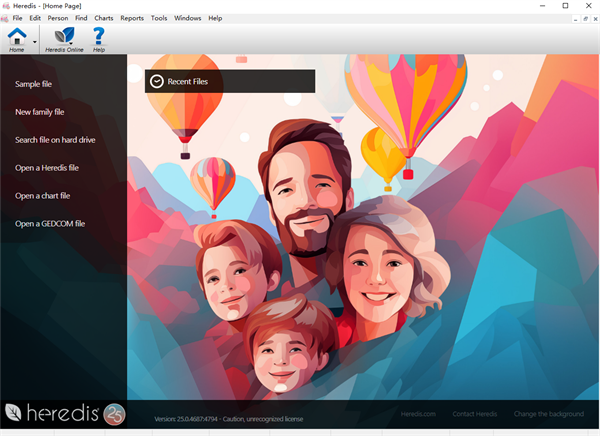
Task: Maximize the Heredis application window
Action: pyautogui.click(x=565, y=6)
